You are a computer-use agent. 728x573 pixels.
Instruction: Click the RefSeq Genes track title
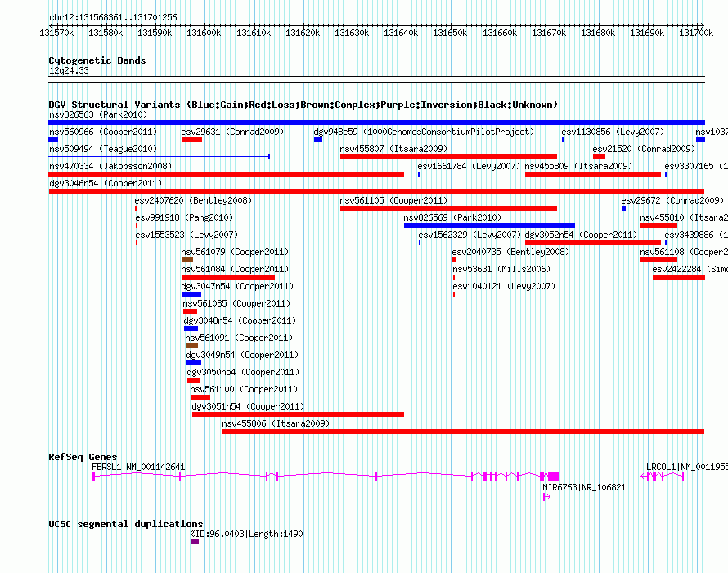click(x=83, y=457)
